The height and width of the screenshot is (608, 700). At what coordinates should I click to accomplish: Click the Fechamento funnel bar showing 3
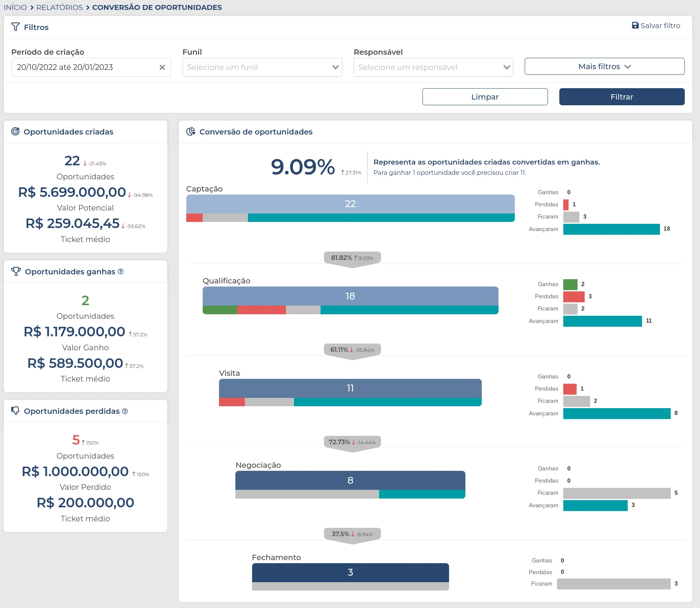pyautogui.click(x=350, y=572)
